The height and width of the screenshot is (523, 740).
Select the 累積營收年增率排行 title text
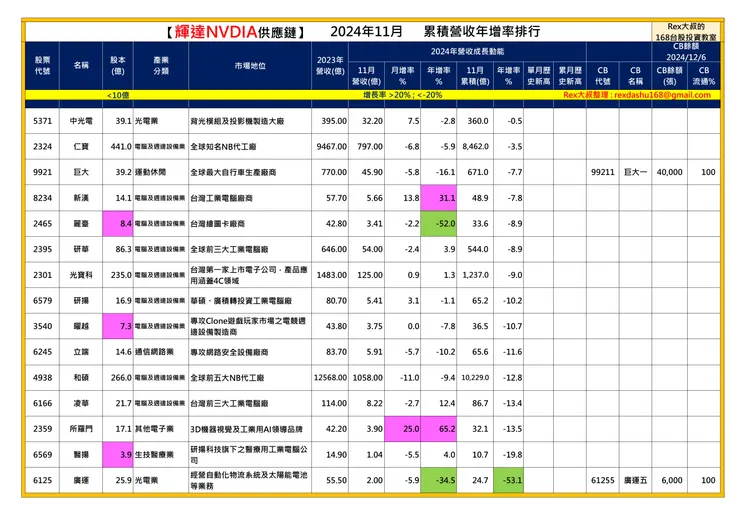click(482, 32)
